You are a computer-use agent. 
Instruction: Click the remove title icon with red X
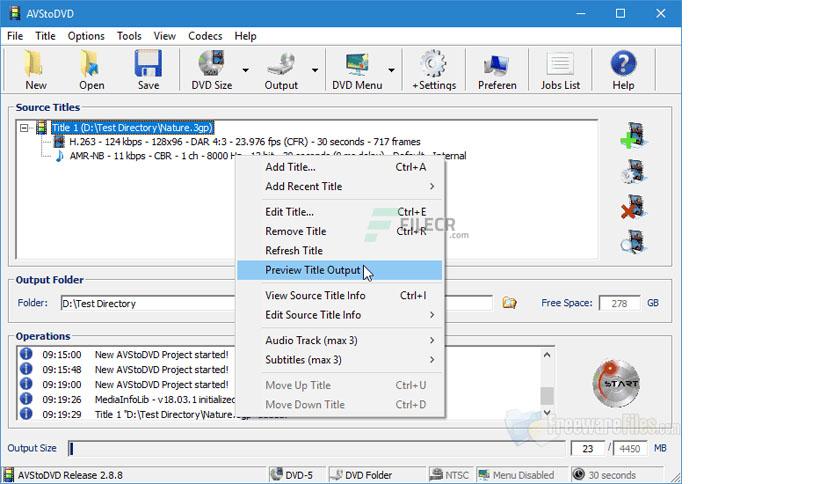[x=633, y=207]
